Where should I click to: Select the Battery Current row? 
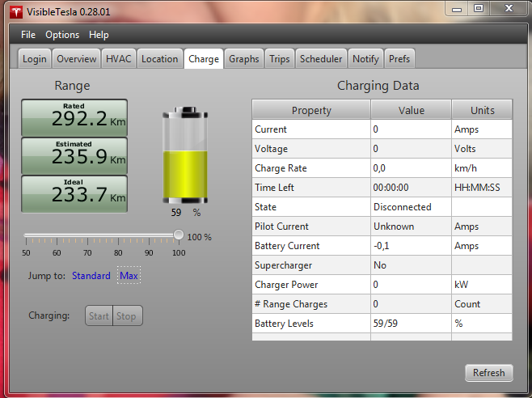pyautogui.click(x=382, y=246)
